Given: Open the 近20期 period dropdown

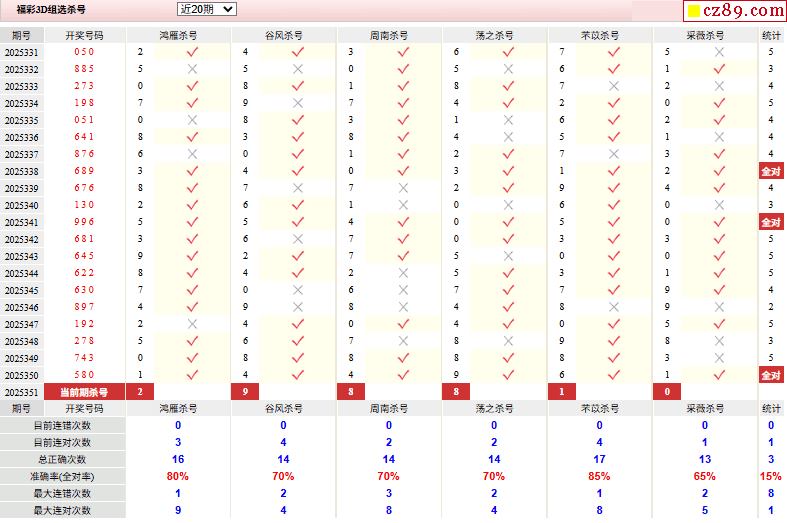Looking at the screenshot, I should [x=206, y=9].
